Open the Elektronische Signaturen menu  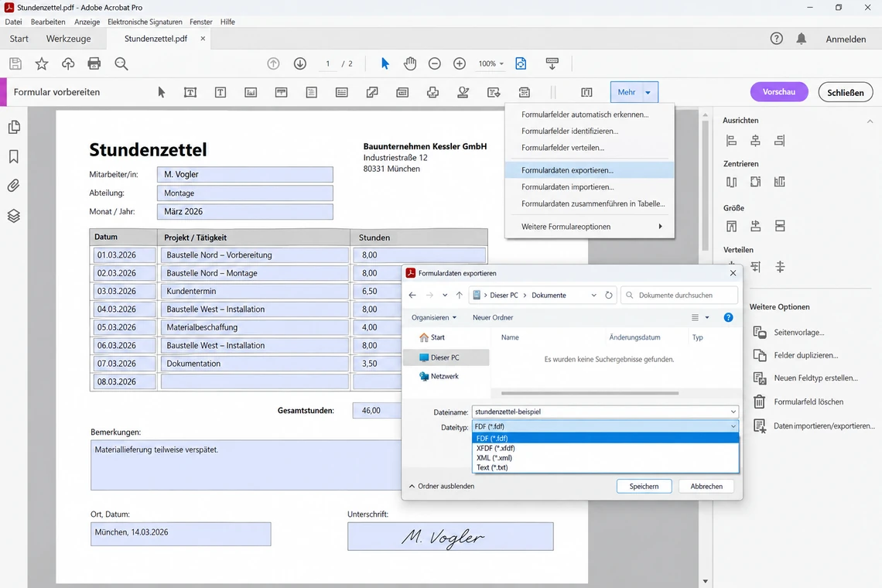pos(145,22)
